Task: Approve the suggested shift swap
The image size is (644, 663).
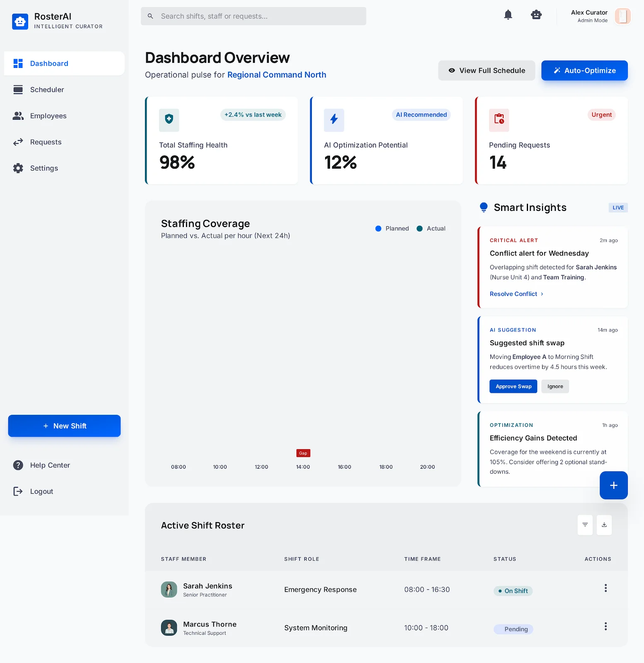Action: click(513, 386)
